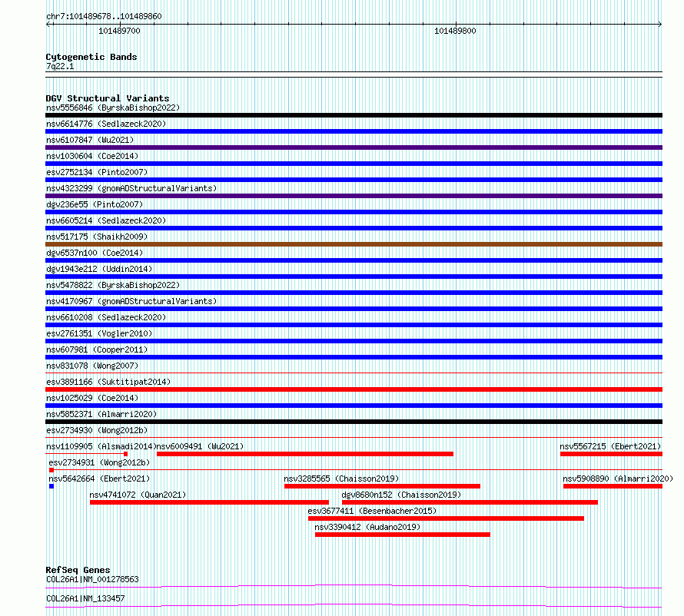Image resolution: width=684 pixels, height=616 pixels.
Task: Click esv2734931 (Wong2012b) label
Action: click(99, 462)
